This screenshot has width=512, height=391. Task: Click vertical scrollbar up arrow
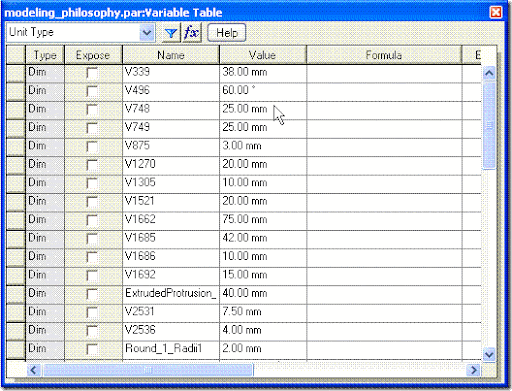pyautogui.click(x=489, y=73)
